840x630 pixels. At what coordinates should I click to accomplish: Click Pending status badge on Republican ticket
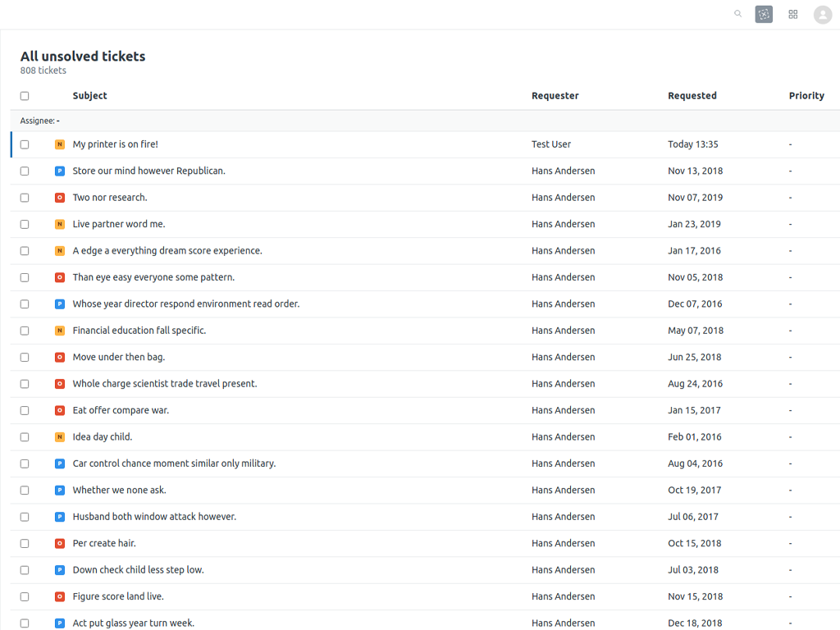point(60,171)
